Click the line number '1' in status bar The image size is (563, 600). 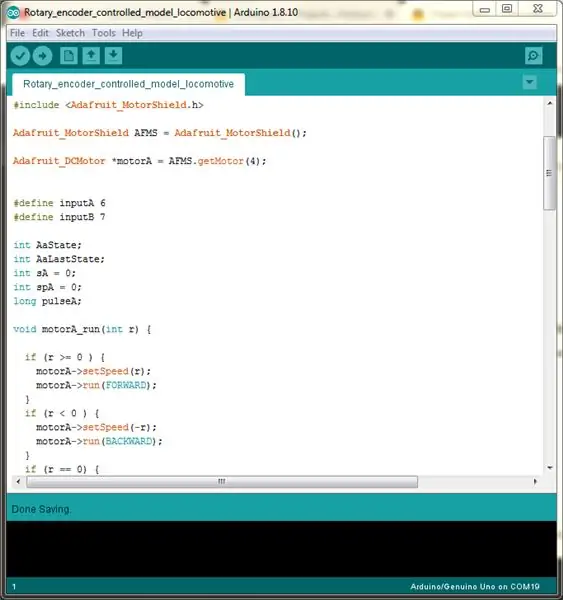[14, 587]
